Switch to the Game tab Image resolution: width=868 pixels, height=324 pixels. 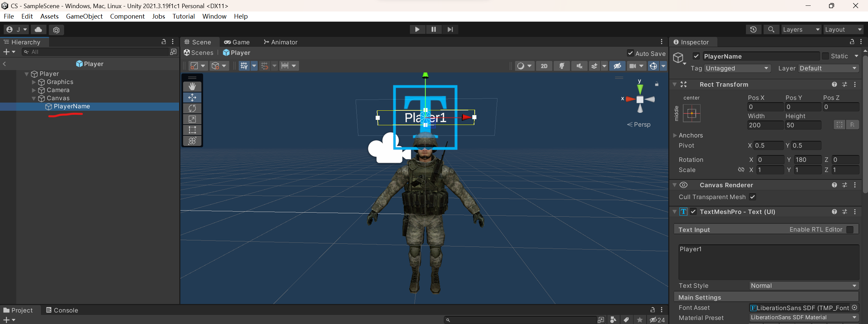237,42
